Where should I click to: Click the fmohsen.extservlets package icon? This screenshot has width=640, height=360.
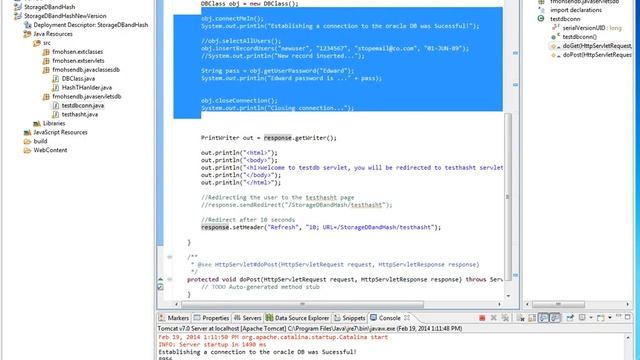46,61
